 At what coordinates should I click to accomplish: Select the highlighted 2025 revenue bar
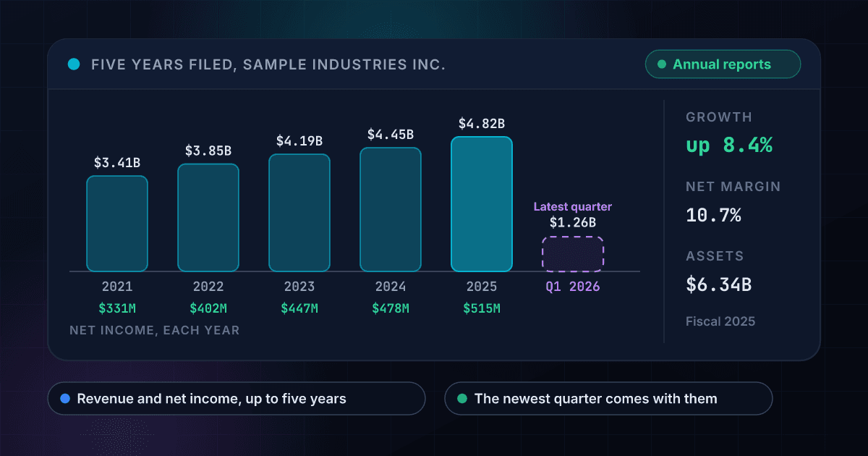click(482, 204)
